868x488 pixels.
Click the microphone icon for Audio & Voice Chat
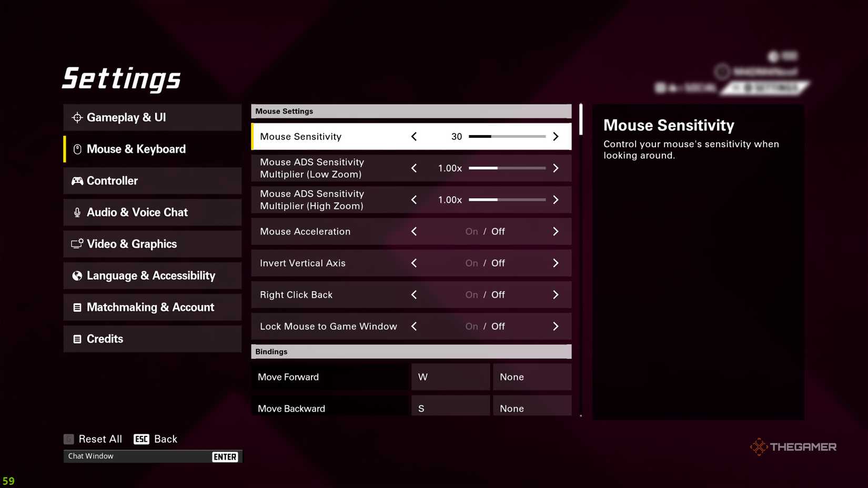[x=77, y=212]
